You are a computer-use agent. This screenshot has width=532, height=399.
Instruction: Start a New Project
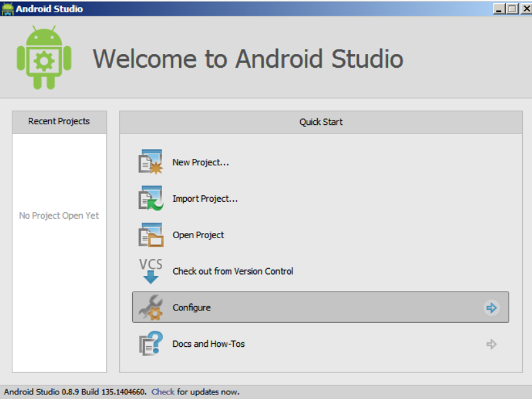201,163
